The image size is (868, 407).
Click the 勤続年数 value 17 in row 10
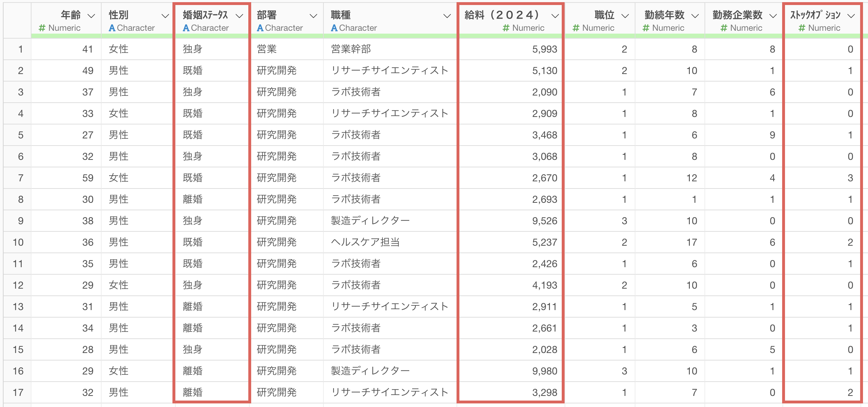[691, 242]
